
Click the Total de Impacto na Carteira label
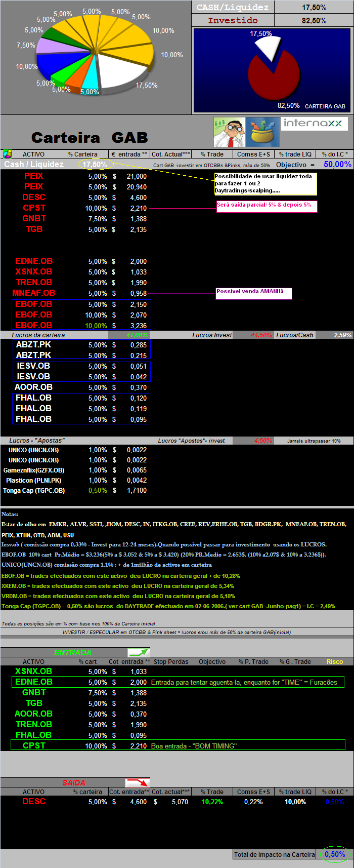tap(274, 854)
